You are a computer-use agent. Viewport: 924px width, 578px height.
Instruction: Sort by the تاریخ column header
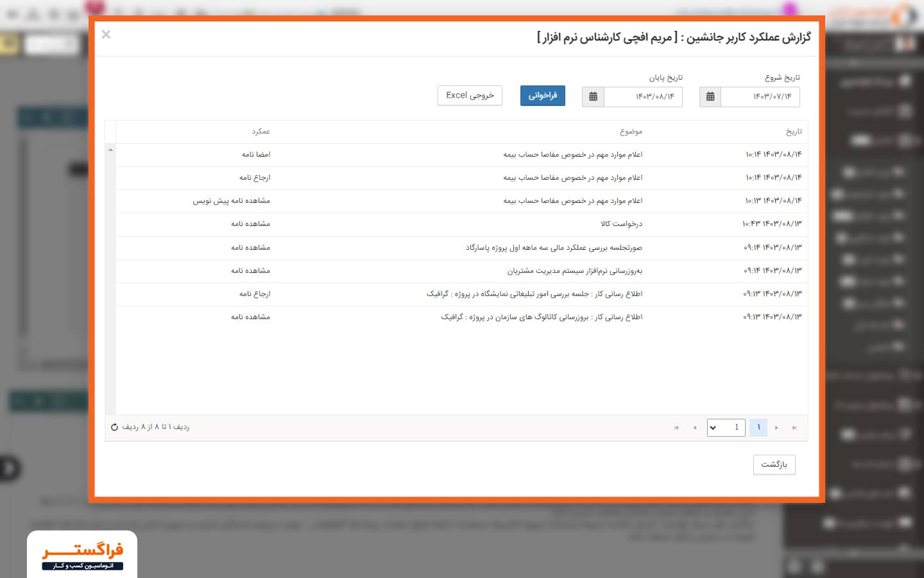click(794, 132)
